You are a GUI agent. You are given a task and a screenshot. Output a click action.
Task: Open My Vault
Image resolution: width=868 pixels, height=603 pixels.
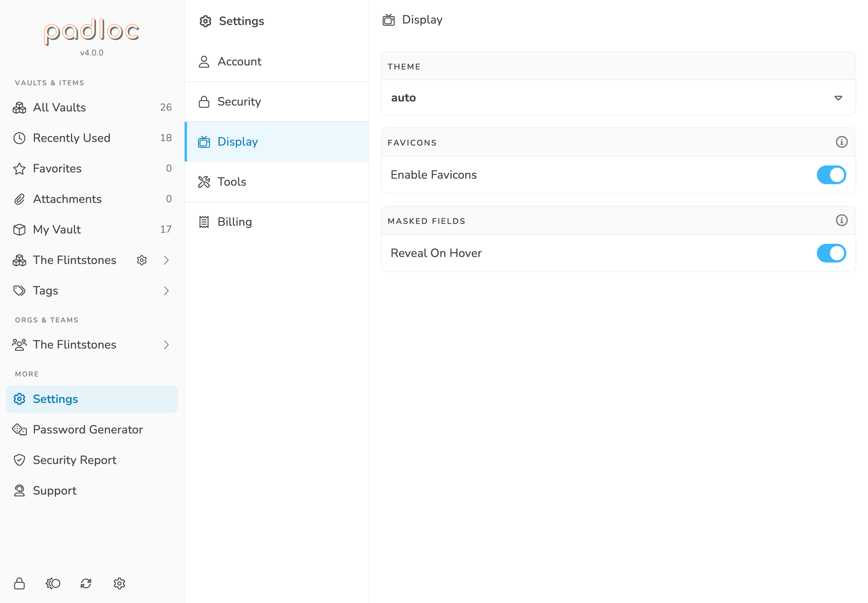(92, 230)
